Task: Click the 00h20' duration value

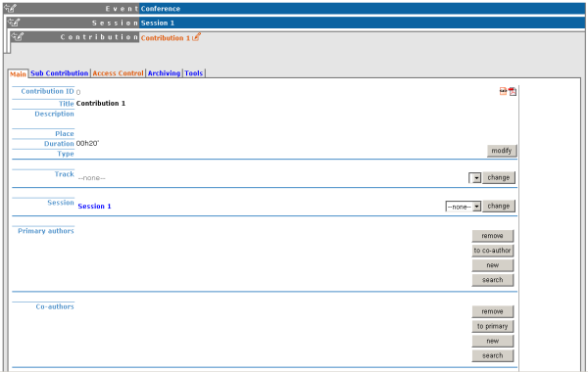Action: pyautogui.click(x=87, y=144)
